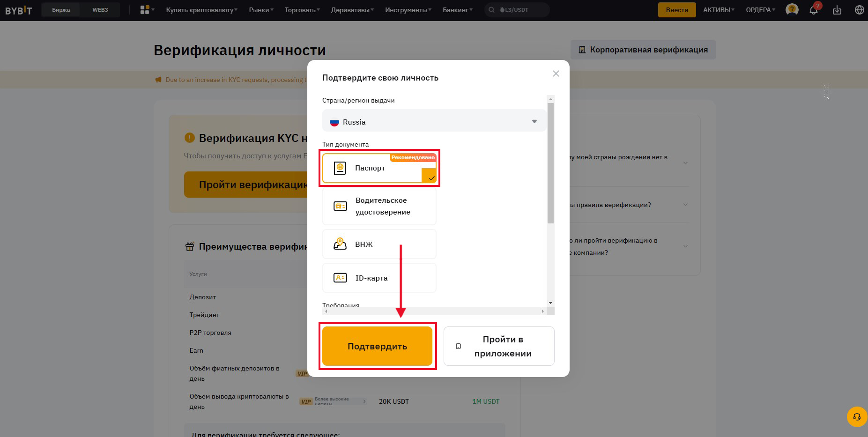Click Пройти верификацию button
Image resolution: width=868 pixels, height=437 pixels.
[x=246, y=185]
